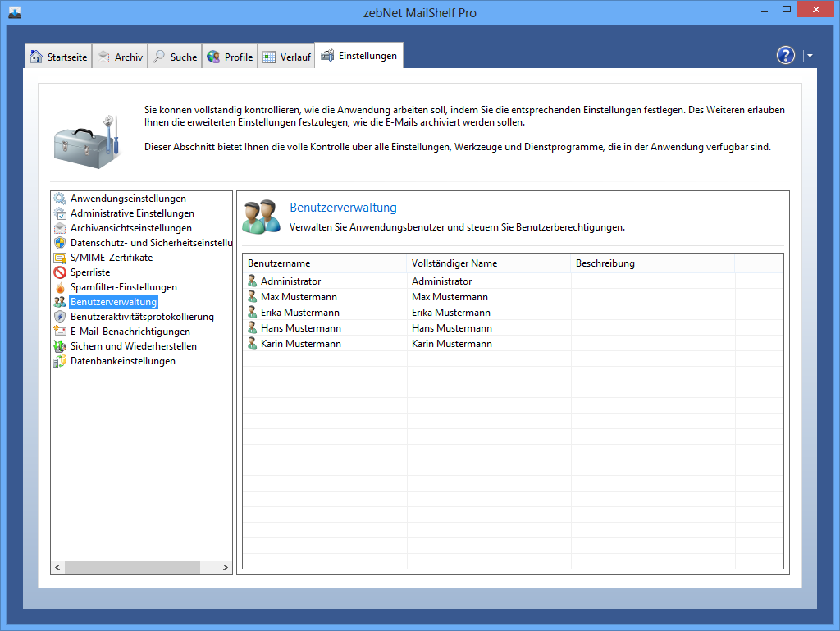Click the Verlauf calendar icon
840x631 pixels.
point(269,57)
